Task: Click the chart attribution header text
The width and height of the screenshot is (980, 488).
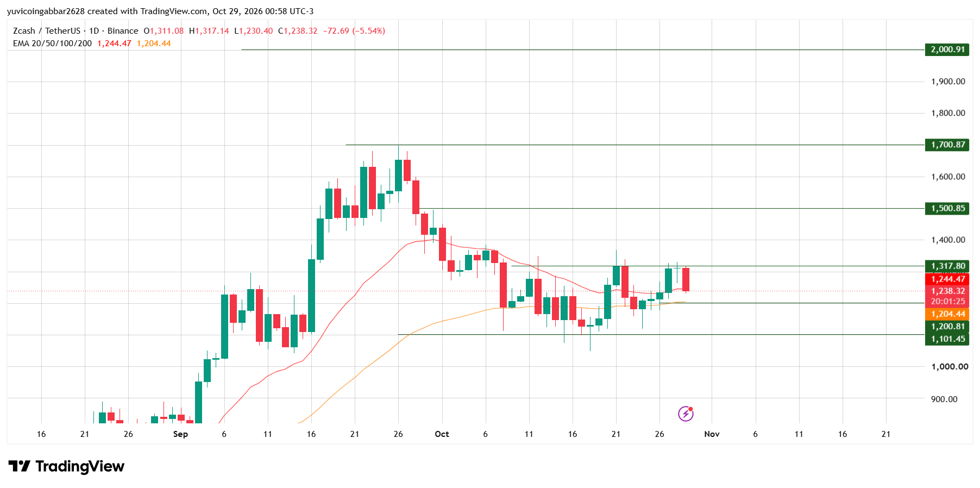Action: [160, 11]
